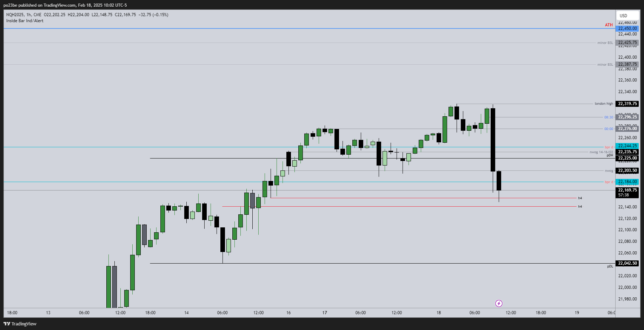
Task: Click the TradingView logo at bottom left
Action: click(x=20, y=324)
